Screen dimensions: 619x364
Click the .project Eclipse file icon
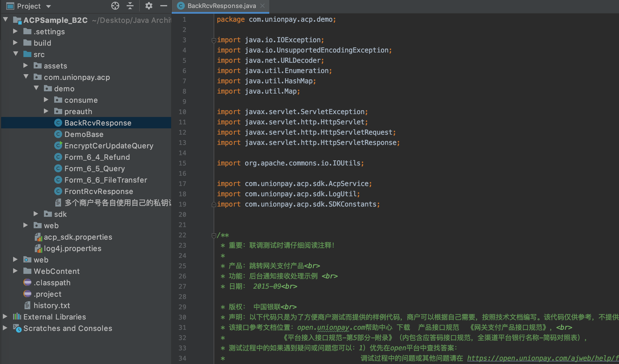tap(27, 294)
